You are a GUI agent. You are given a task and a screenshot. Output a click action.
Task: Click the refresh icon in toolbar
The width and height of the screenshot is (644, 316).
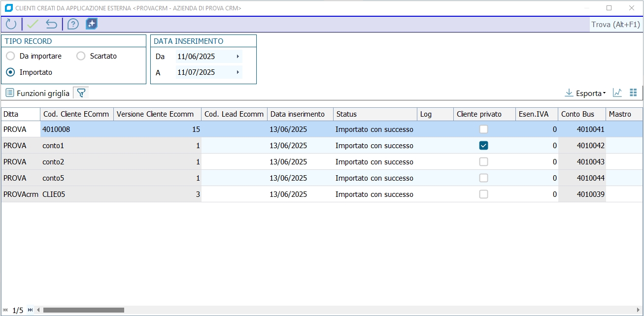click(x=11, y=24)
